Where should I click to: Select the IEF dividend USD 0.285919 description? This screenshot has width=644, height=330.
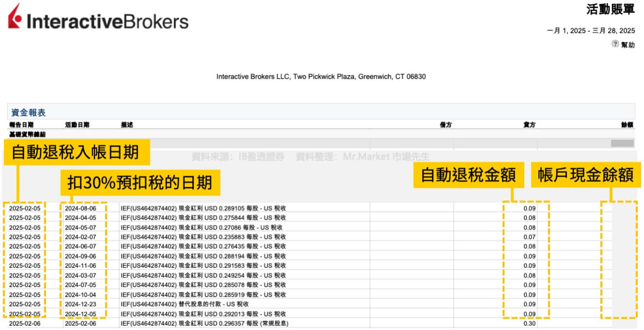pos(204,295)
